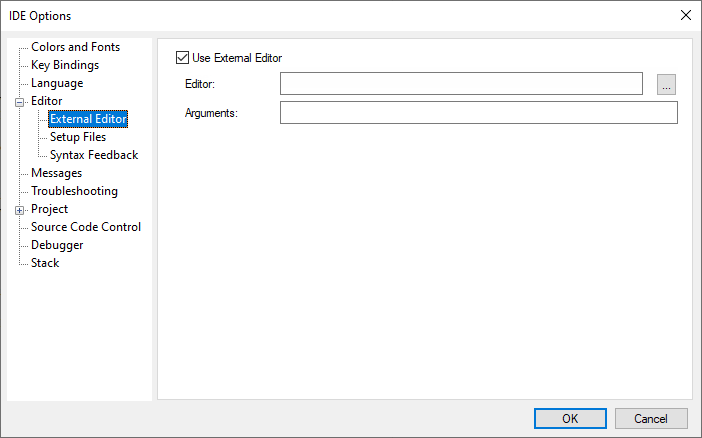
Task: Select External Editor in the tree
Action: (88, 119)
